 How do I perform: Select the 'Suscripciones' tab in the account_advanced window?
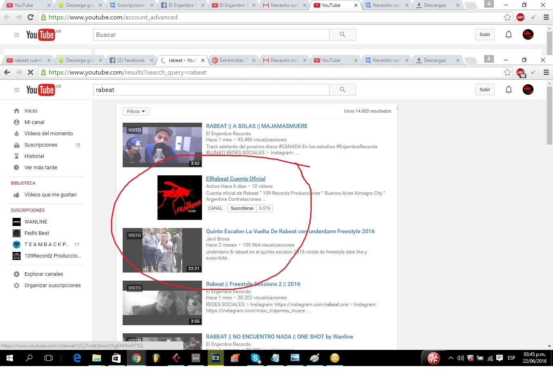point(131,5)
